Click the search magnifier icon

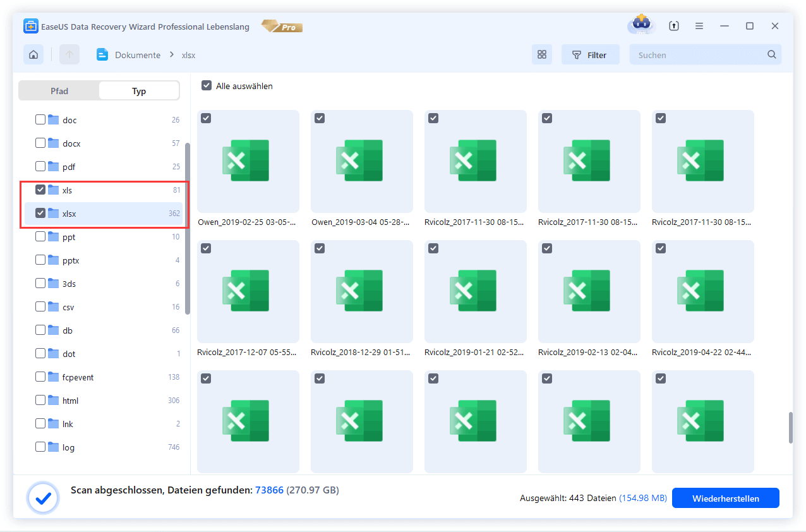pyautogui.click(x=772, y=55)
